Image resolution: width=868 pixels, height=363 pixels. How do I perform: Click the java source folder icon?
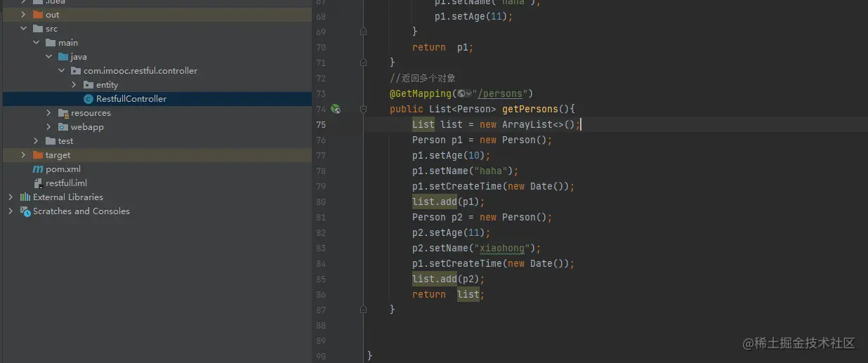tap(63, 57)
